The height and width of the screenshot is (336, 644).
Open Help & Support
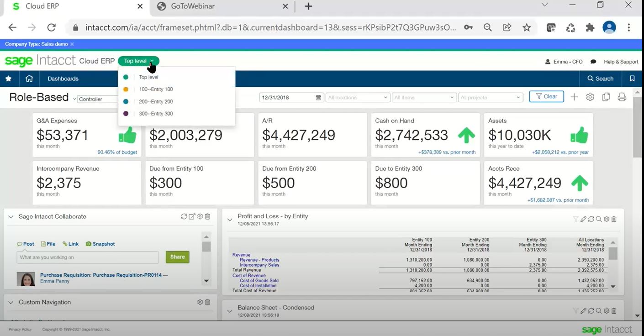tap(621, 62)
